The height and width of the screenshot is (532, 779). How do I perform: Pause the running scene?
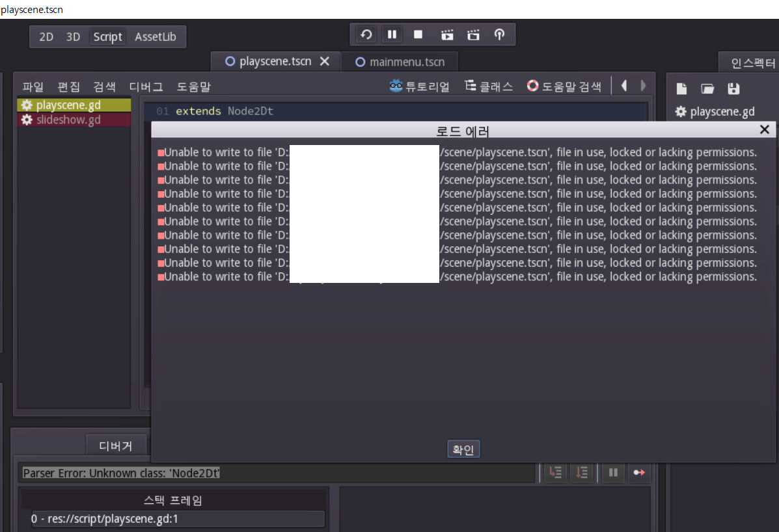[392, 34]
